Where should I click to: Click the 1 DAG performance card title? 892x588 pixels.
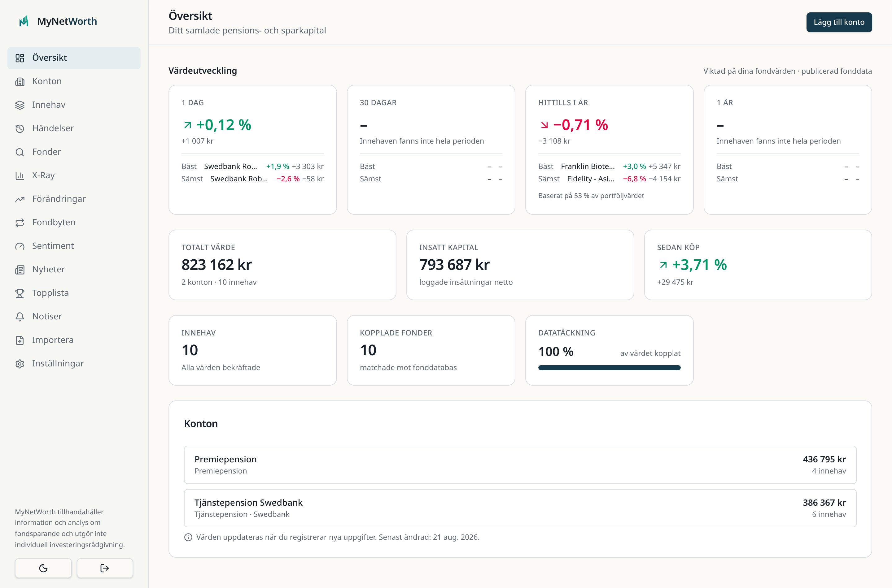(193, 103)
